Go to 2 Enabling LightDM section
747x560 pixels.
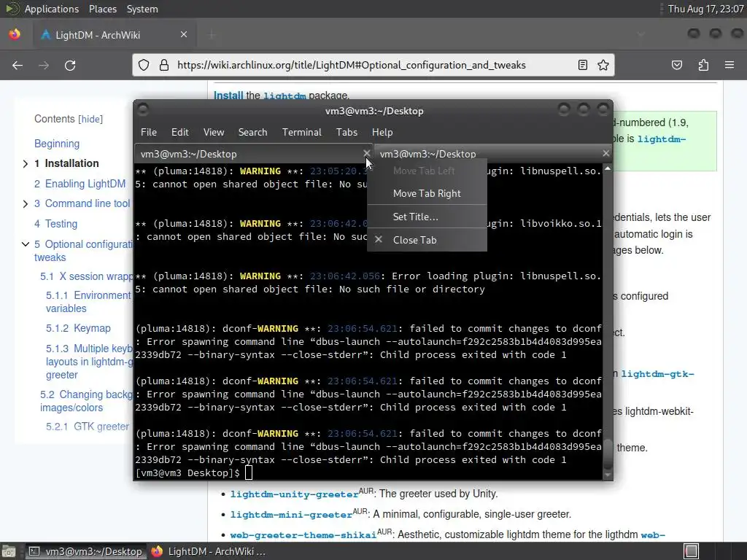click(x=80, y=184)
